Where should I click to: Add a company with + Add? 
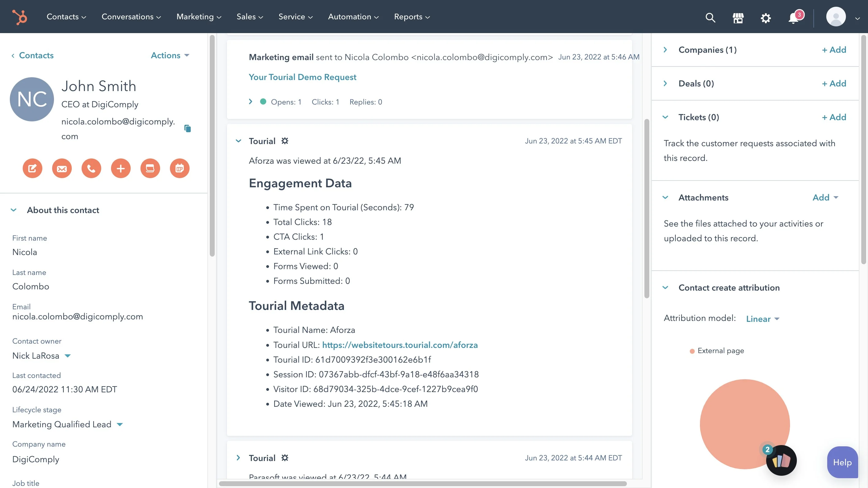[x=834, y=50]
